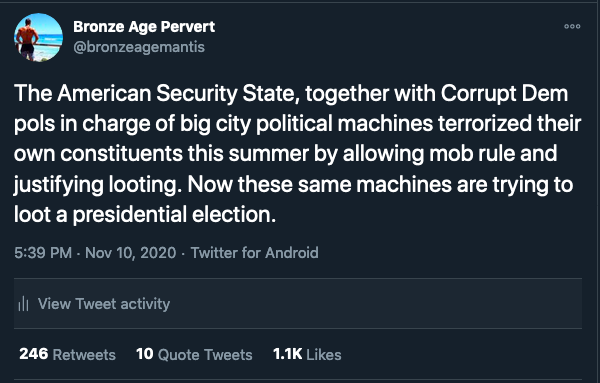Open the 10 Quote Tweets list
Screen dimensions: 600x383
[194, 354]
